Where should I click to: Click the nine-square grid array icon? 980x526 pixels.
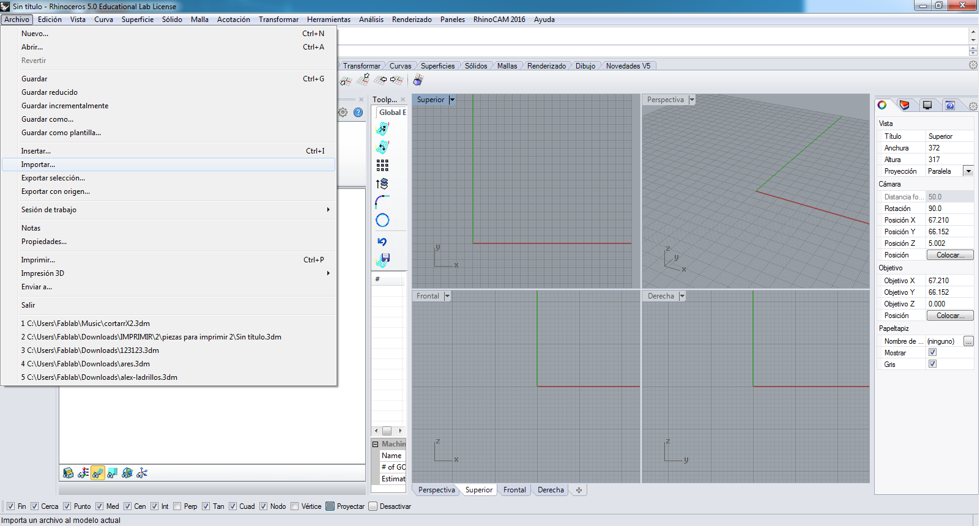pos(382,165)
